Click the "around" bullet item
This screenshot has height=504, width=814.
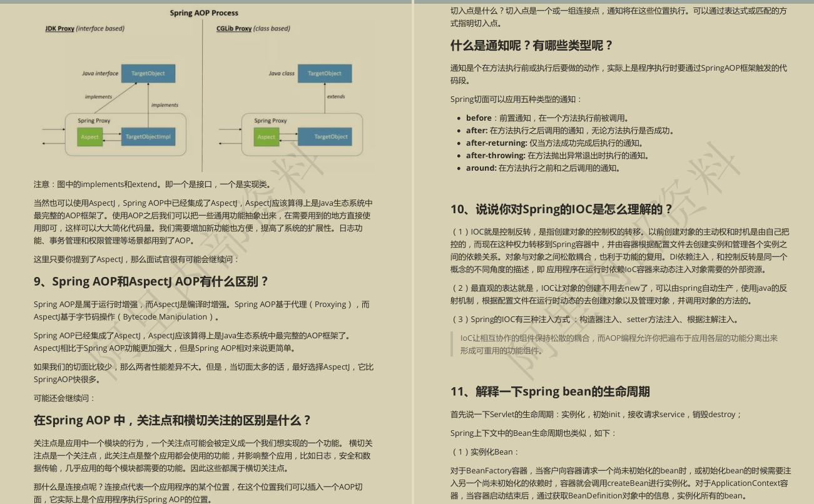click(x=544, y=168)
